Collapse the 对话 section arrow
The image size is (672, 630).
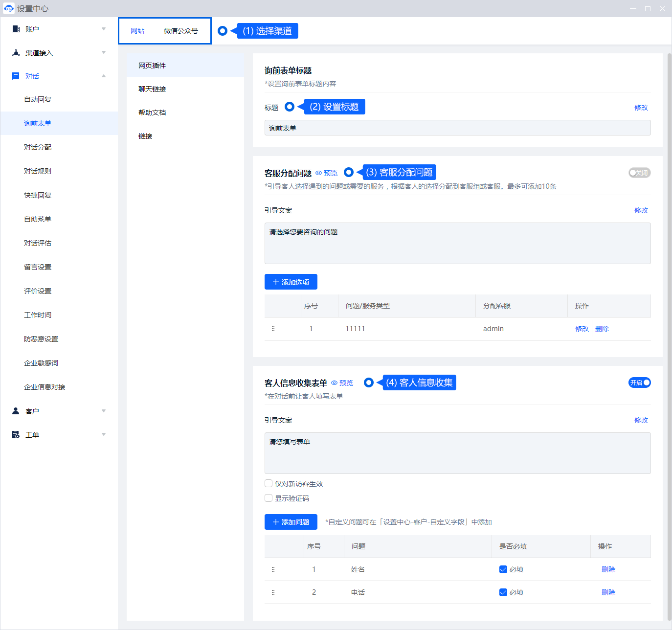point(104,76)
